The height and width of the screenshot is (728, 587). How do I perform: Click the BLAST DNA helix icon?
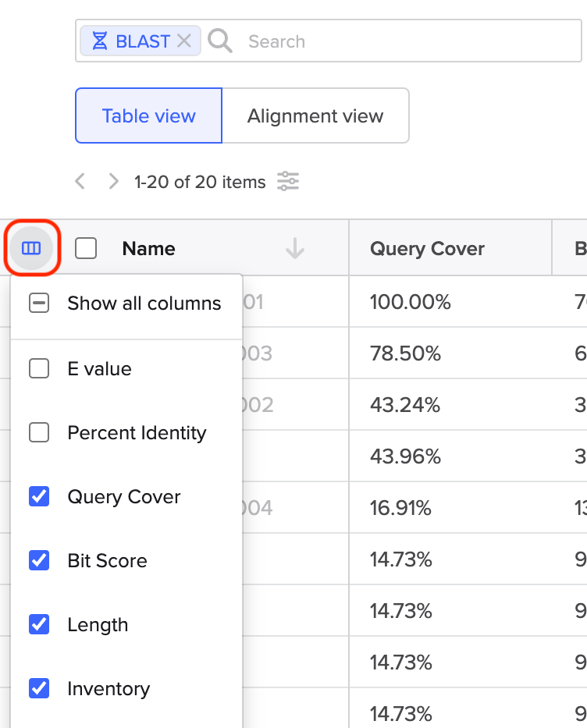(x=100, y=41)
